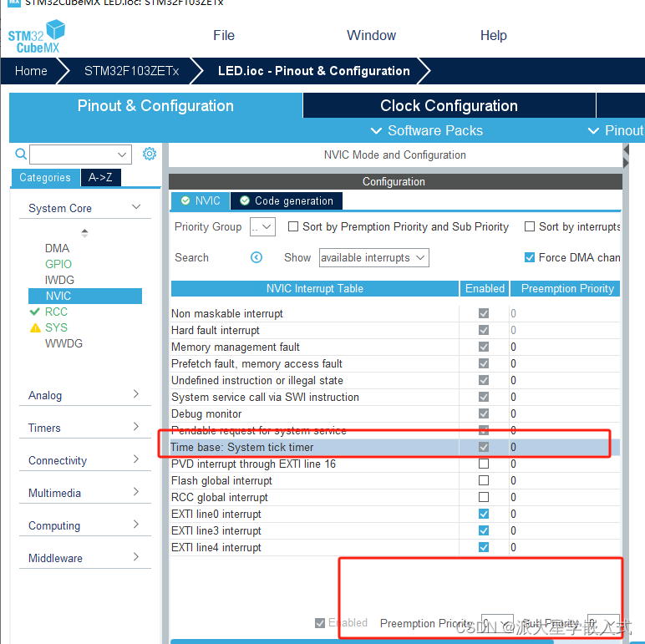
Task: Select GPIO in System Core
Action: click(58, 264)
